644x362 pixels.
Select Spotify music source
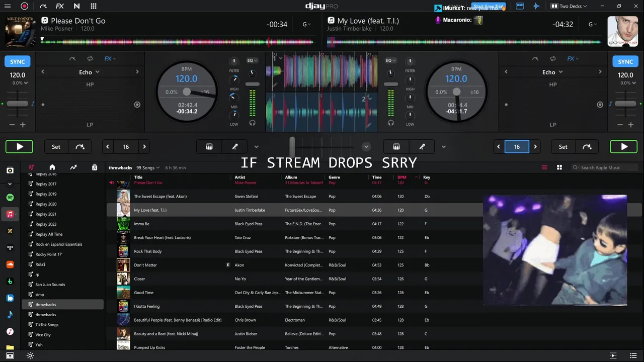10,198
